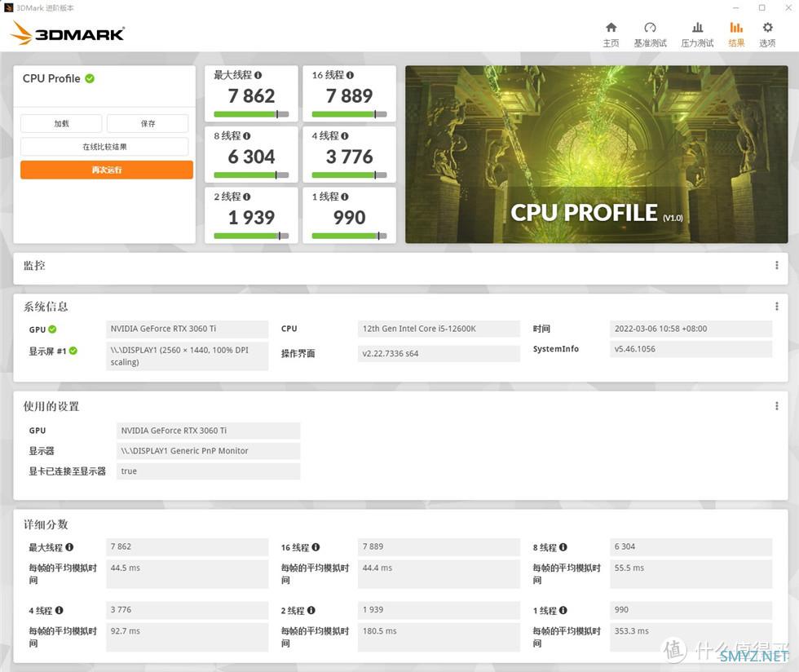Switch to the 基准测试 benchmarks tab
The height and width of the screenshot is (672, 799).
(x=650, y=35)
